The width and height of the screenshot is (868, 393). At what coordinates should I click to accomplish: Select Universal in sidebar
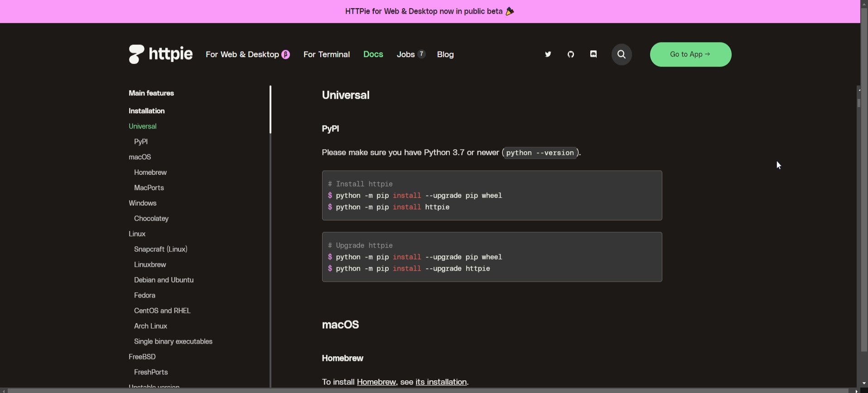click(x=143, y=127)
